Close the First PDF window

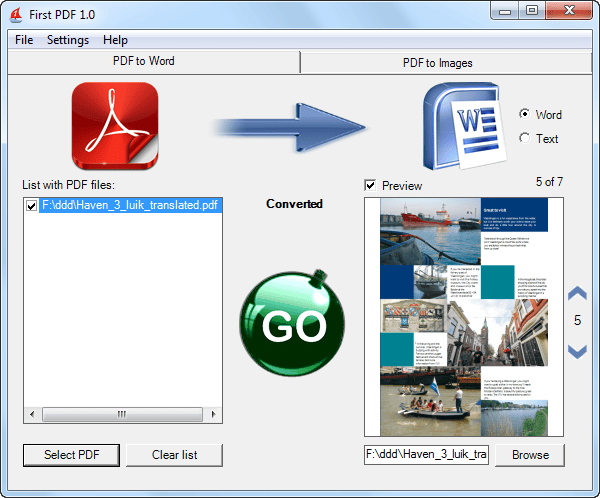tap(569, 11)
